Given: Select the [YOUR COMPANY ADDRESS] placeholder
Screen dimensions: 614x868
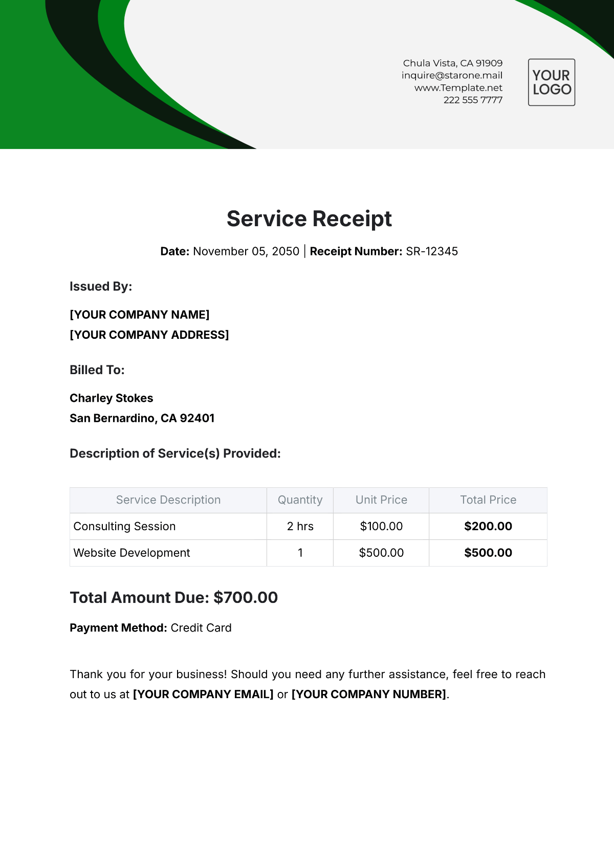Looking at the screenshot, I should click(149, 335).
